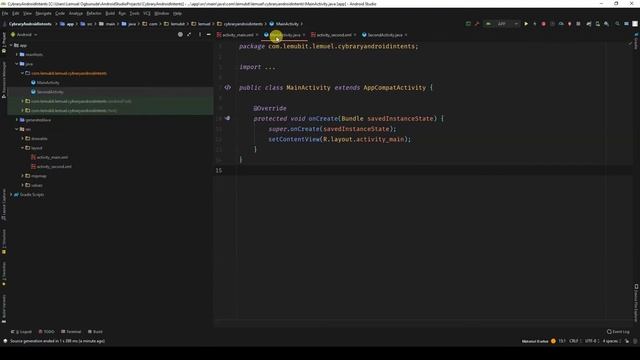
Task: Click the search everywhere magnifier icon
Action: click(617, 24)
